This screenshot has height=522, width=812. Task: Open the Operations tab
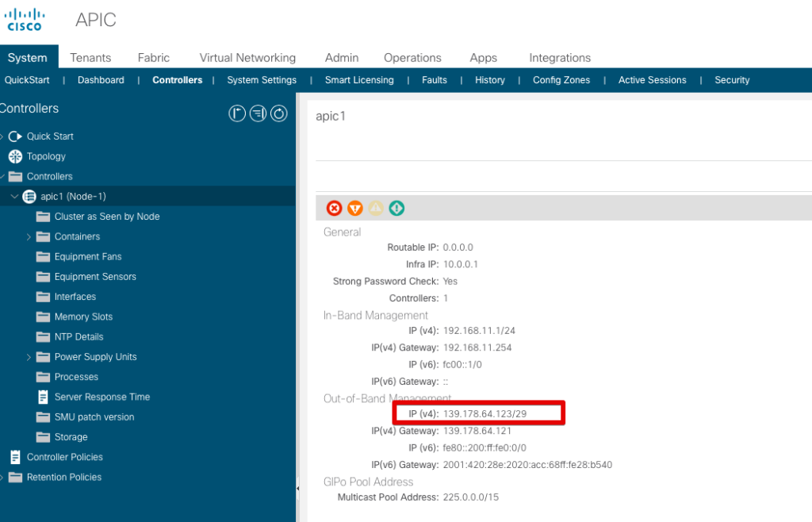point(412,57)
